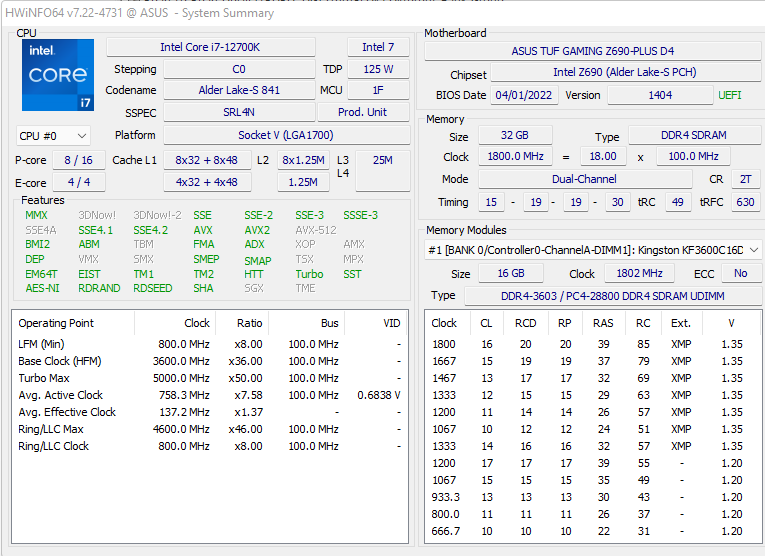Click the E-core count 4 / 4
The image size is (765, 556).
tap(78, 182)
